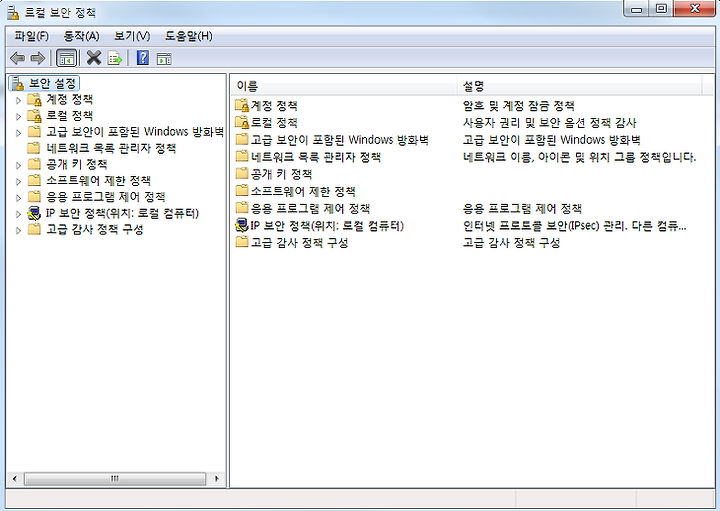Click IP 보안 정책 icon in right list
Viewport: 720px width, 511px height.
242,225
